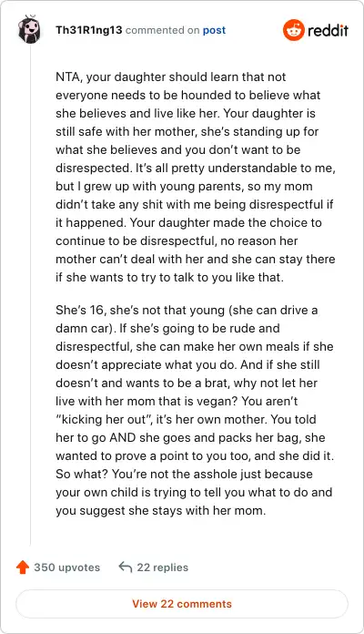Click the paragraph starting "She's 16"
364x634 pixels.
pyautogui.click(x=195, y=410)
